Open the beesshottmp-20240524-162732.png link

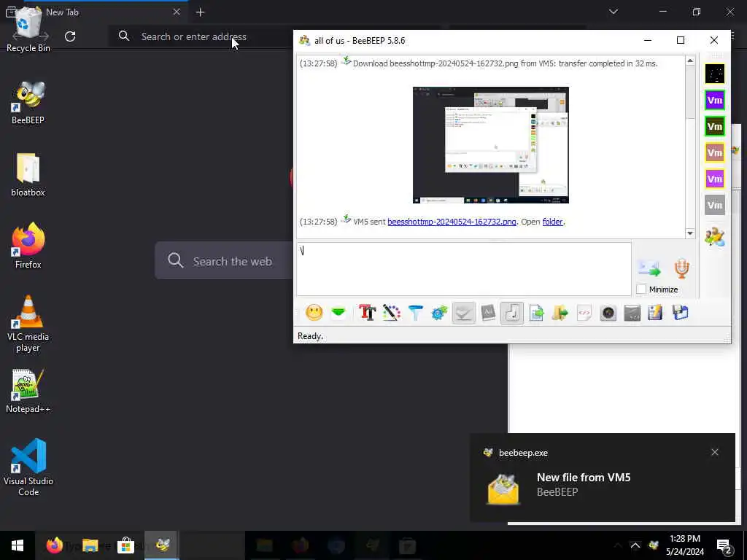pos(452,222)
